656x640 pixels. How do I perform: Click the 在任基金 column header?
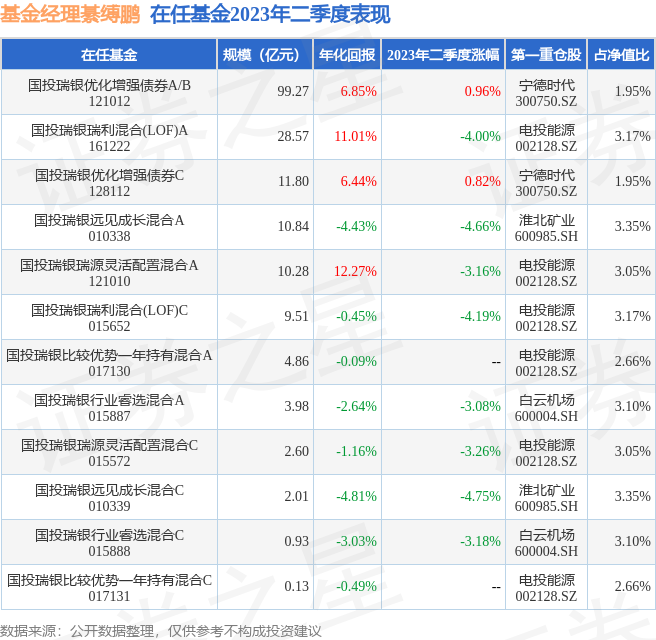[x=109, y=55]
